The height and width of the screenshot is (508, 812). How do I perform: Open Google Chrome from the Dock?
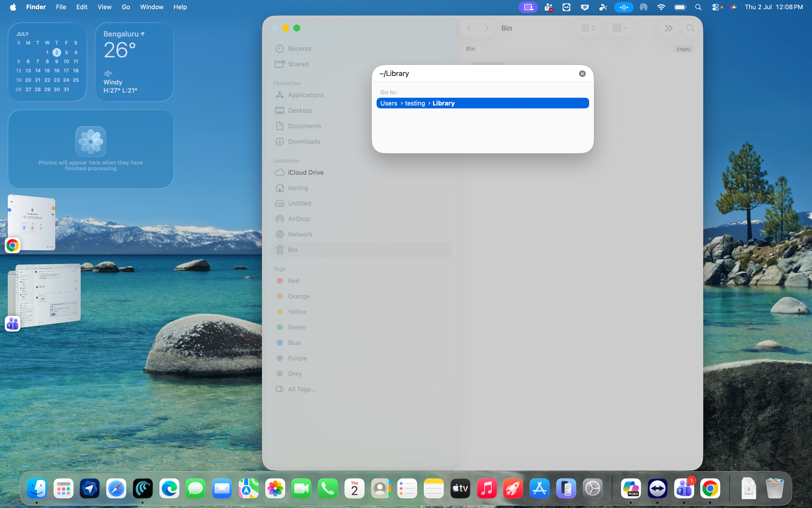[710, 488]
